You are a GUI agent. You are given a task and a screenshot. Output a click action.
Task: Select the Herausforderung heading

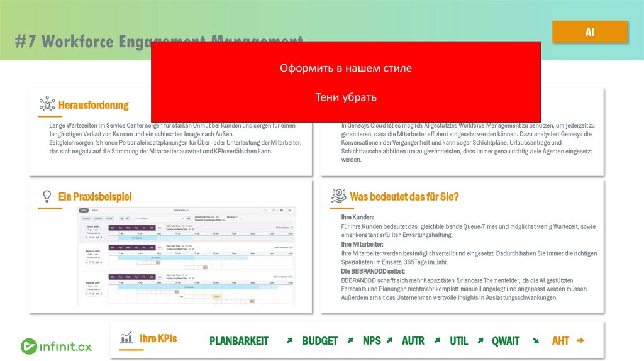(x=94, y=105)
